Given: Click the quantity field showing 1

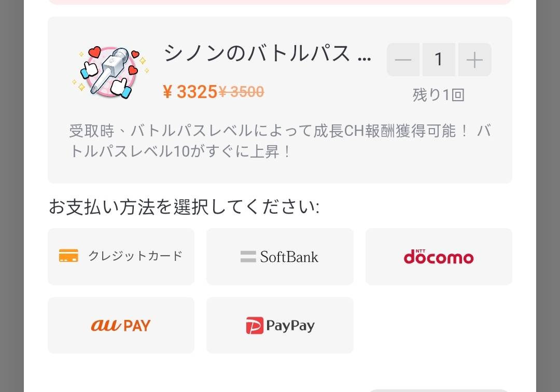Looking at the screenshot, I should 439,60.
